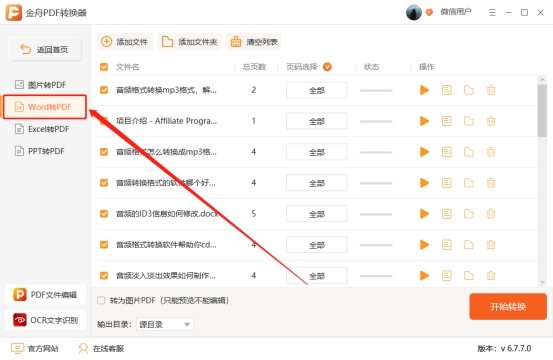The height and width of the screenshot is (360, 553).
Task: Toggle checkbox for 音频的ID3信息如何修改.docx
Action: point(104,214)
